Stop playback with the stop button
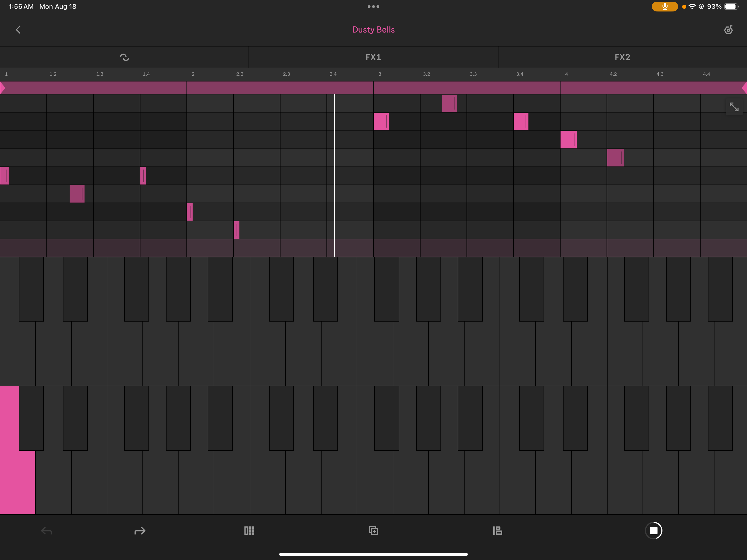This screenshot has width=747, height=560. (653, 531)
